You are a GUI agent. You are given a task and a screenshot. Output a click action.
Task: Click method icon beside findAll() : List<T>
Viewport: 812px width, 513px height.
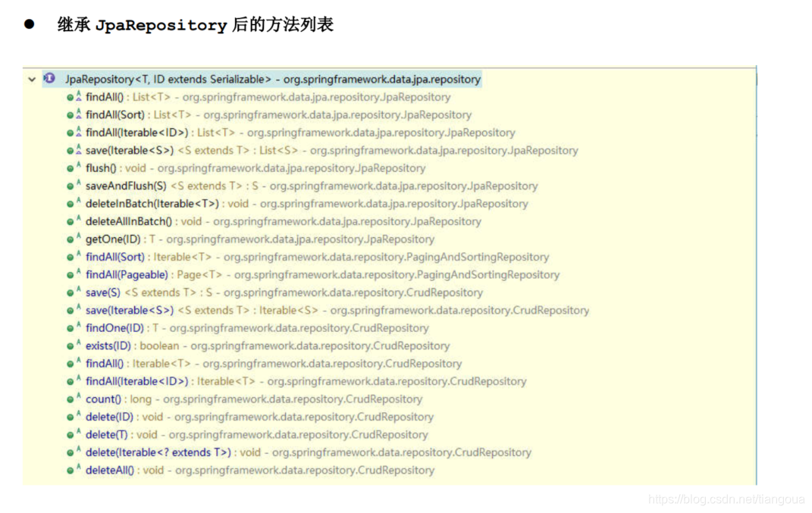[74, 97]
